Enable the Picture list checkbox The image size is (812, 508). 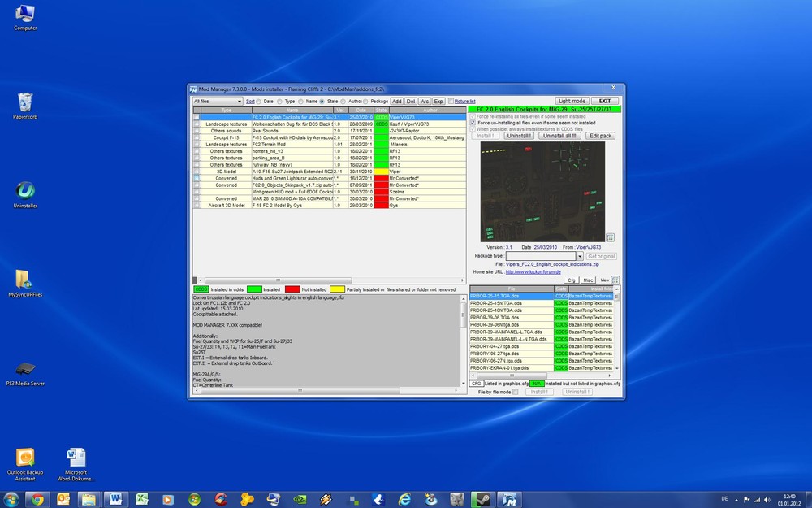point(451,102)
